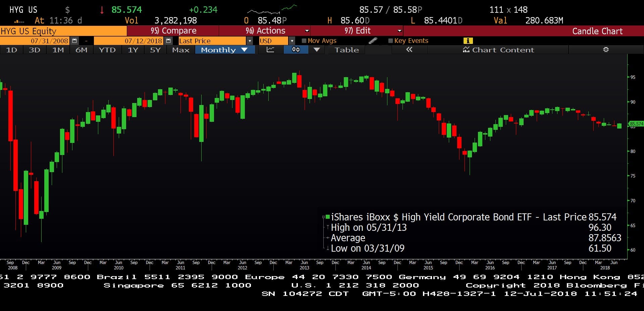
Task: Open the yellow info icon
Action: tap(468, 41)
